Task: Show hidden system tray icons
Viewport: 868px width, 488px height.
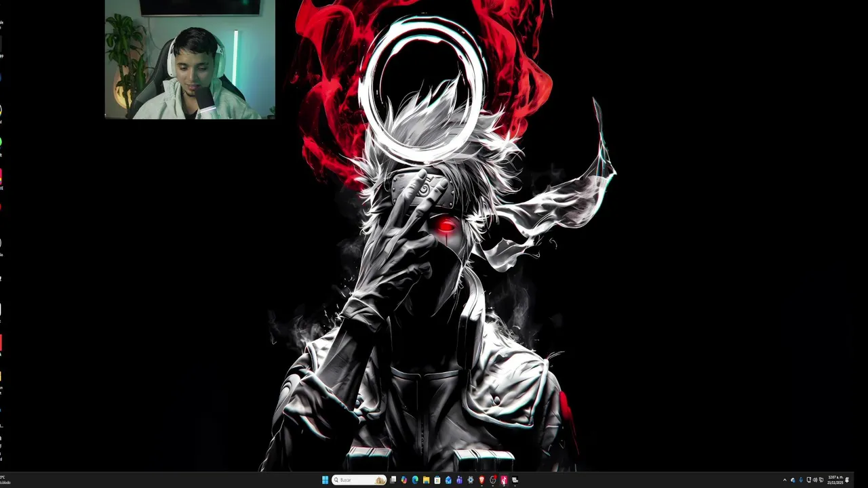Action: click(785, 480)
